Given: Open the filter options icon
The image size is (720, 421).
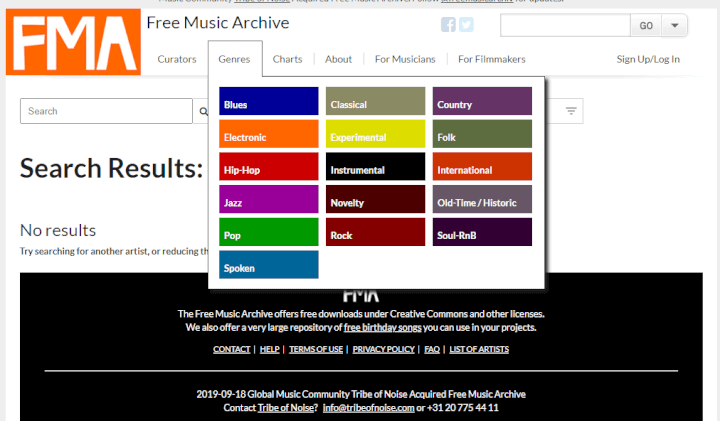Looking at the screenshot, I should click(x=571, y=111).
